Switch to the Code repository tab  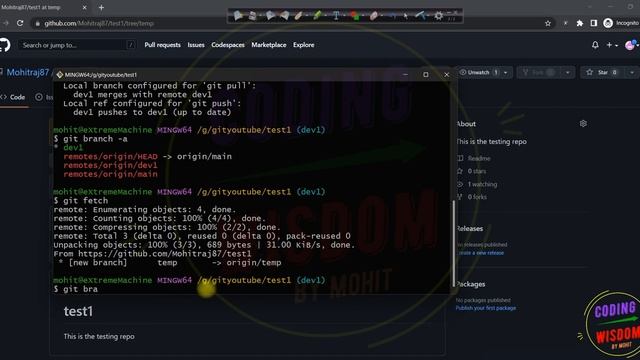point(13,97)
